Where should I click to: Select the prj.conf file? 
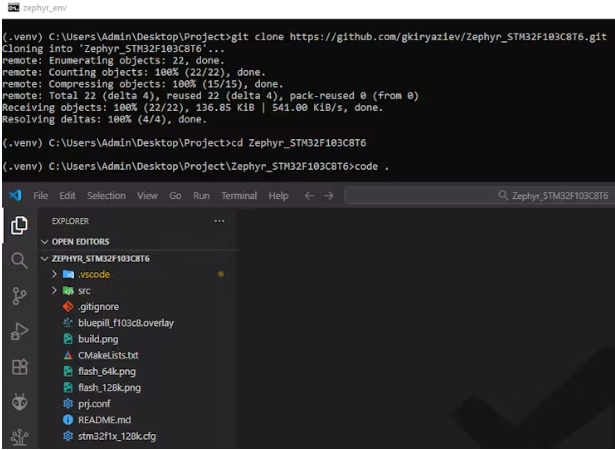tap(94, 403)
